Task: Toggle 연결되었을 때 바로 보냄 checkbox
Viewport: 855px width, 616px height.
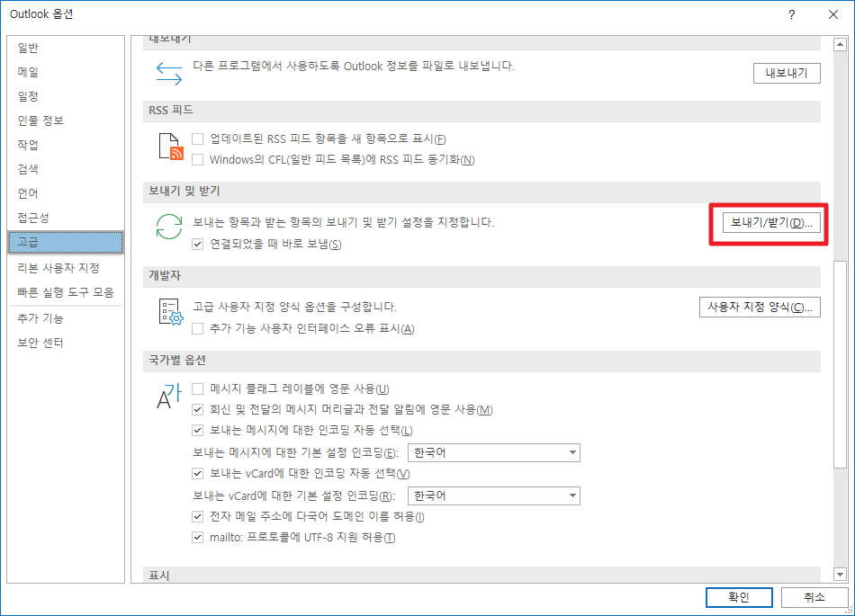Action: (198, 244)
